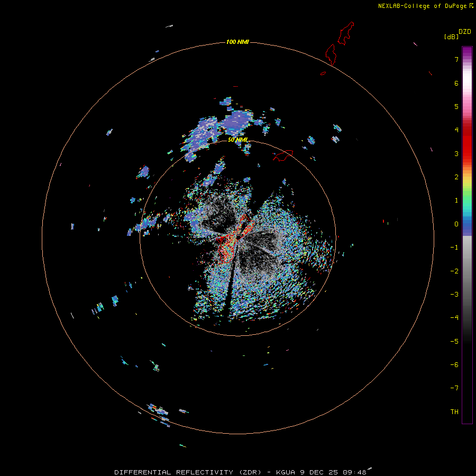Click the 100 NMI range ring label

[237, 42]
